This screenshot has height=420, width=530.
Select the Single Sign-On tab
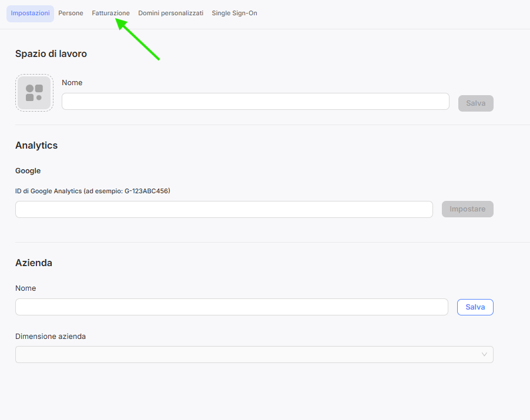coord(234,13)
